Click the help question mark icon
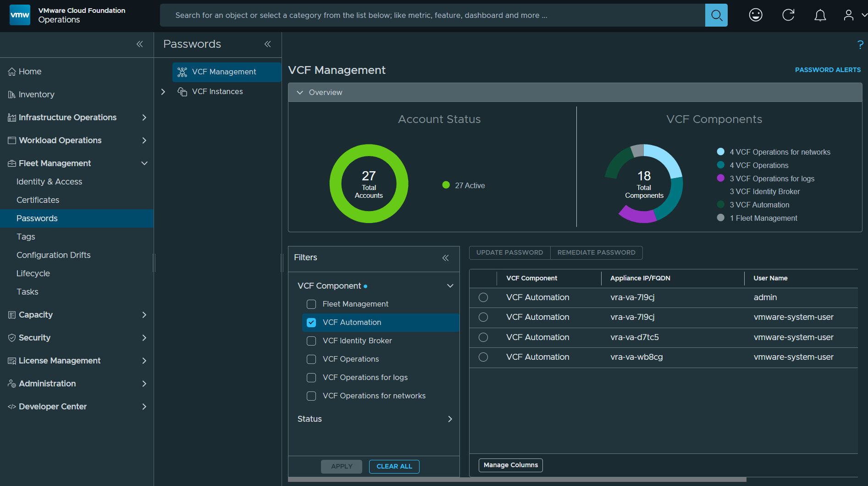This screenshot has height=486, width=868. [860, 45]
